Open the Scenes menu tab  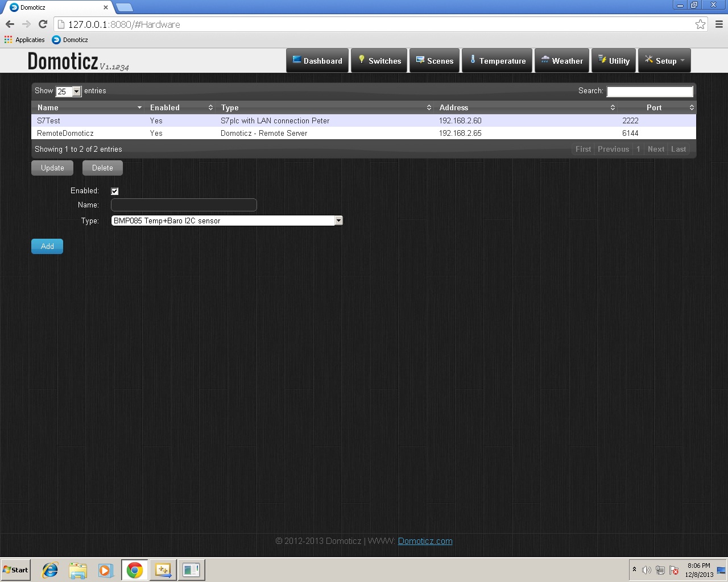coord(435,61)
